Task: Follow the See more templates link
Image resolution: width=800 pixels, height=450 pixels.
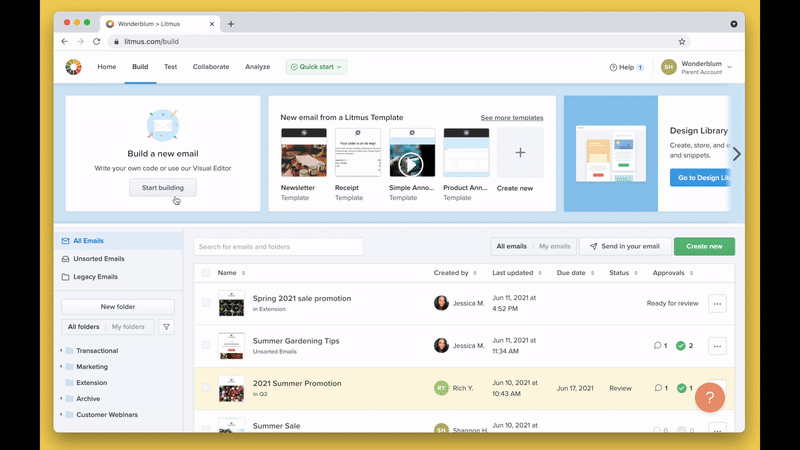Action: pyautogui.click(x=512, y=118)
